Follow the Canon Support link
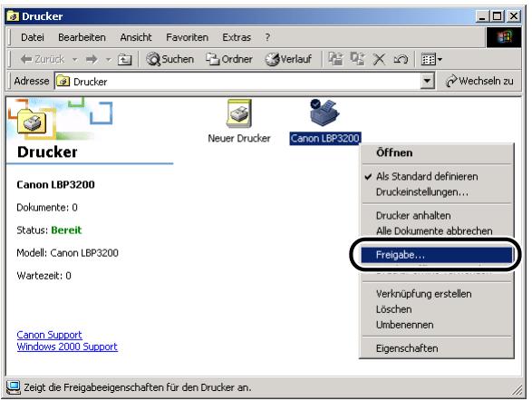 [49, 335]
